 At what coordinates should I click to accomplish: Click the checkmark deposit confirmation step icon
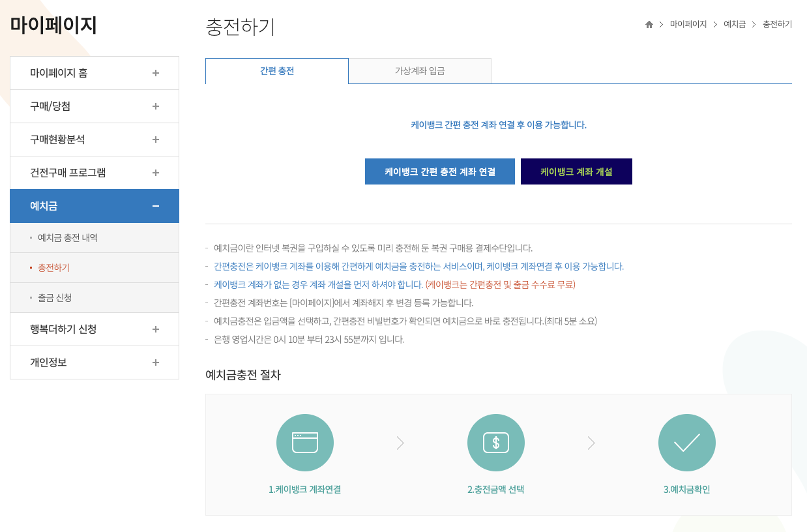[x=687, y=443]
